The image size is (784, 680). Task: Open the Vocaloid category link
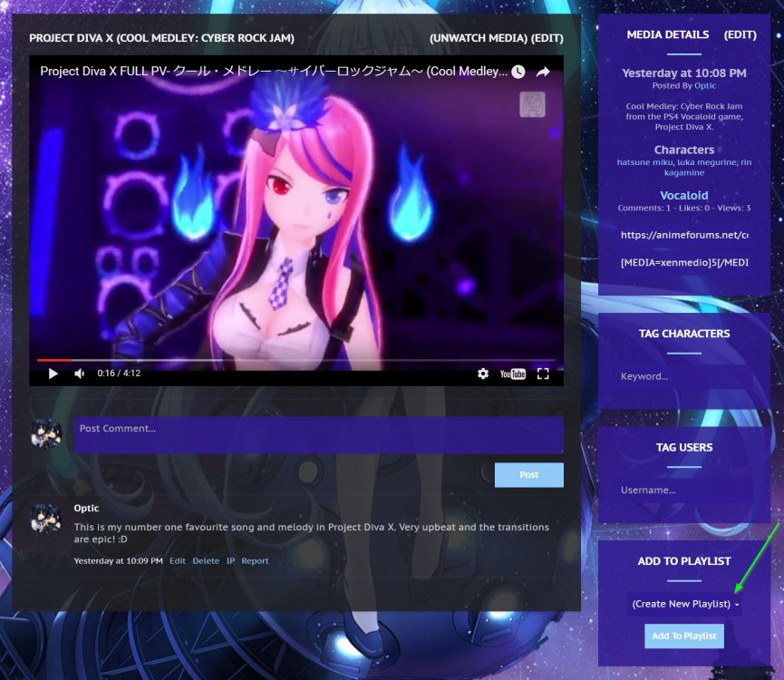(x=684, y=196)
